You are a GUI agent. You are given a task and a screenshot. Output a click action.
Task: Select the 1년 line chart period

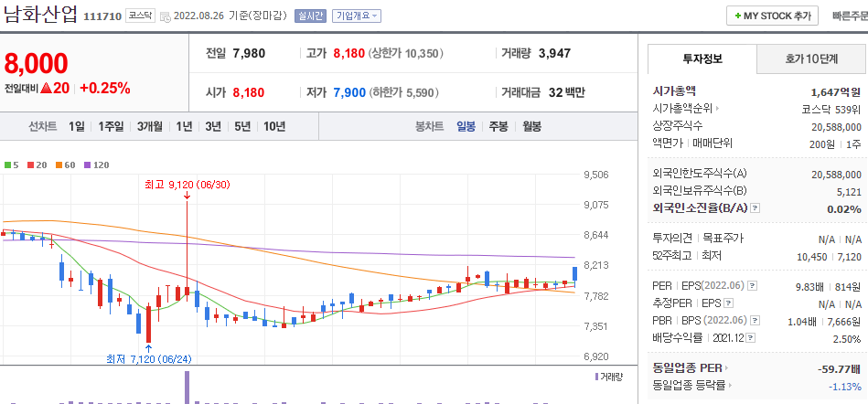pos(184,126)
